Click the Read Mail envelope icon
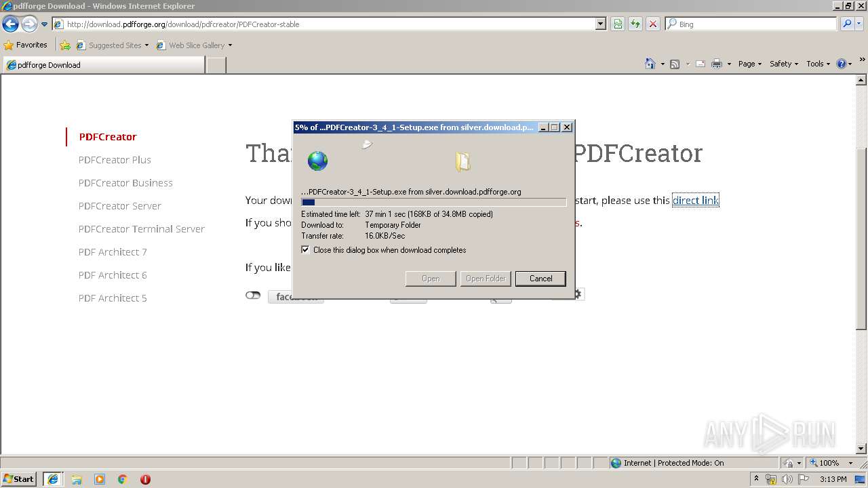Screen dimensions: 868x488 701,64
